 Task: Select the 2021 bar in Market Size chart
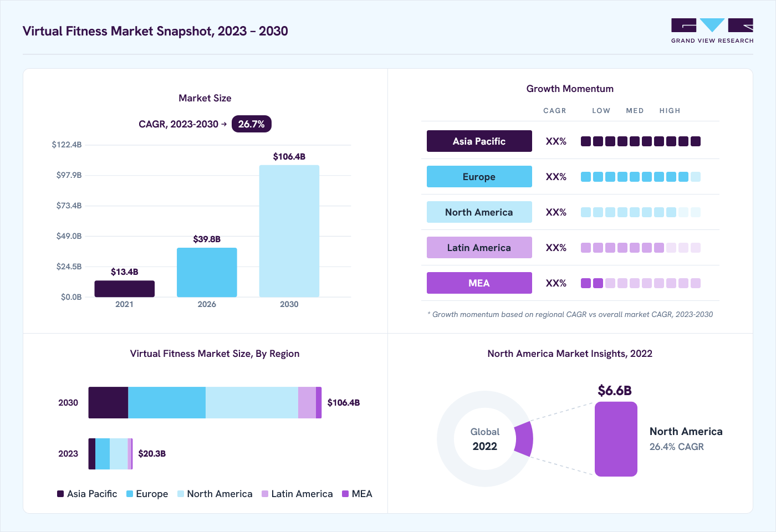(125, 289)
